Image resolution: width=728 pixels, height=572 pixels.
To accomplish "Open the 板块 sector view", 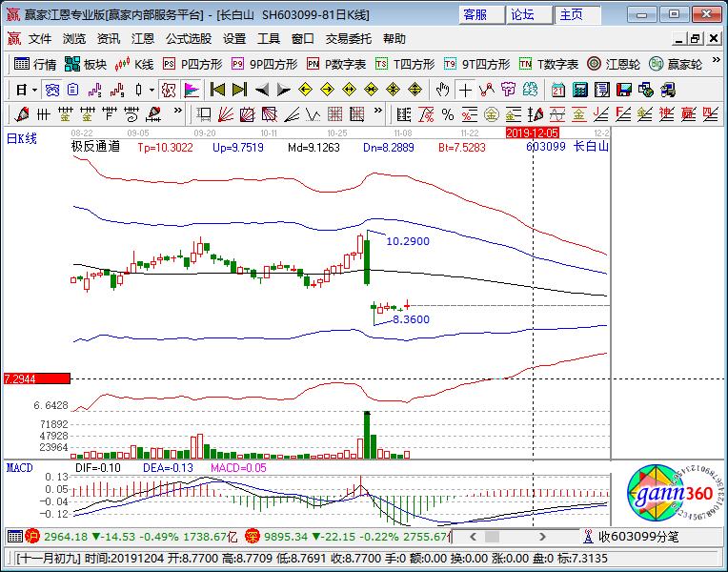I will point(86,64).
